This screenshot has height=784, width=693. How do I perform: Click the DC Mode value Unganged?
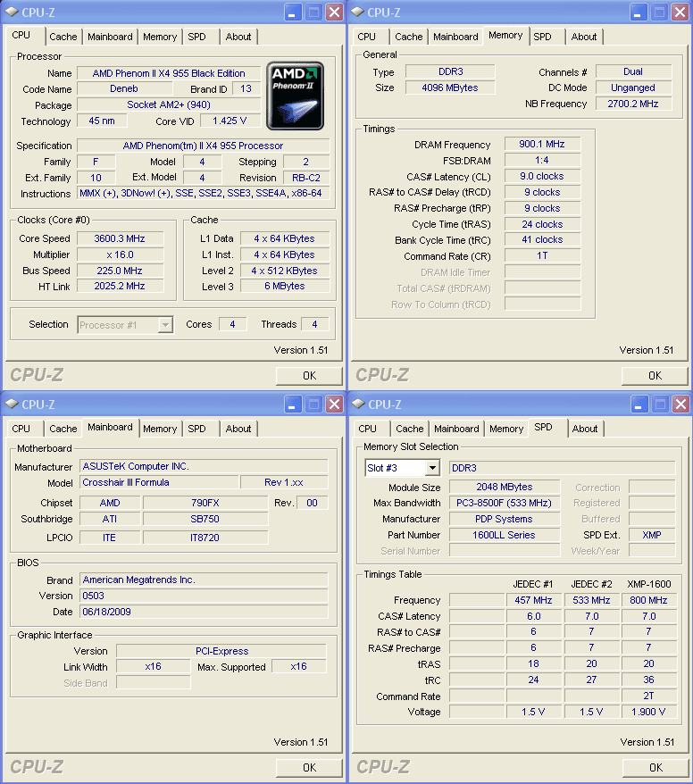coord(633,88)
